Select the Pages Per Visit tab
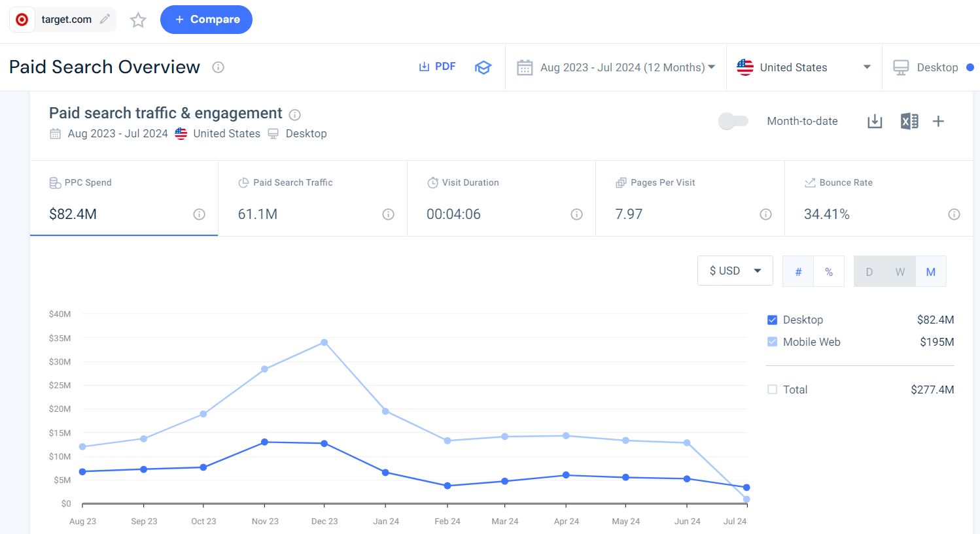 pyautogui.click(x=690, y=198)
